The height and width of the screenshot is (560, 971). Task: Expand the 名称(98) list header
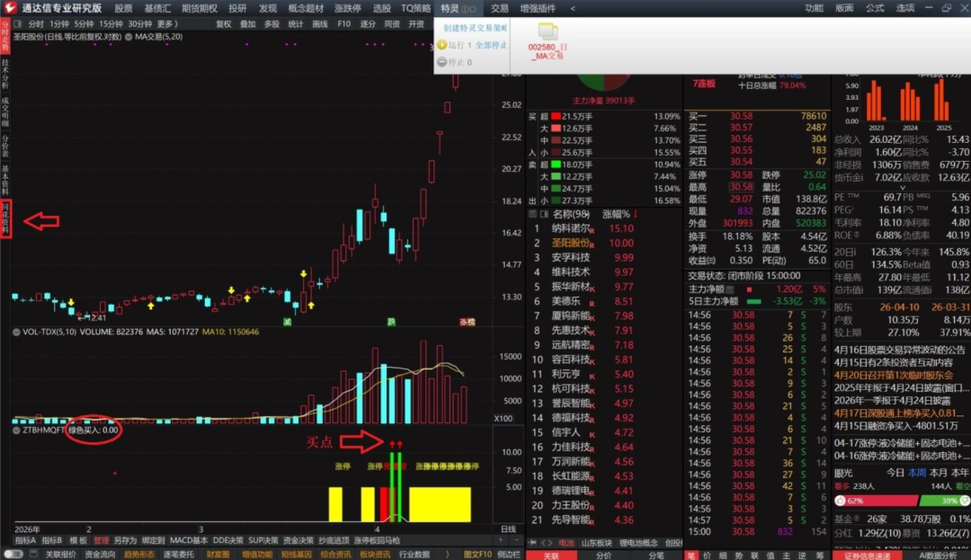coord(571,214)
